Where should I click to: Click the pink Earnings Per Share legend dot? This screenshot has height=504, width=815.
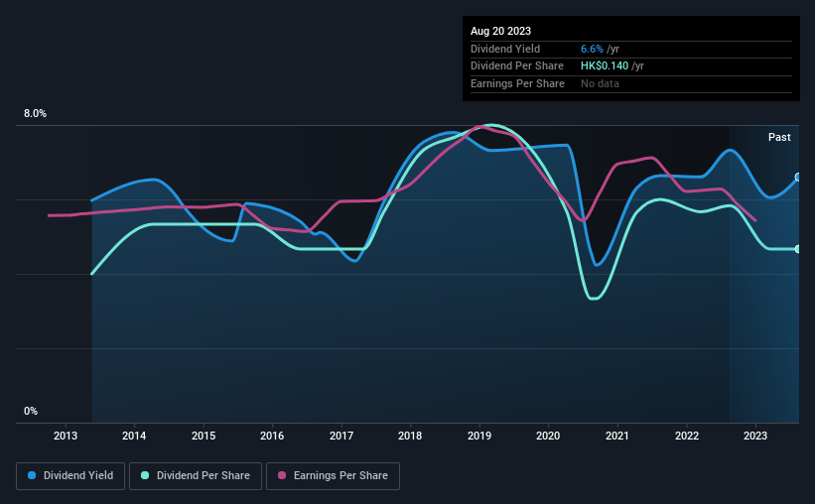pyautogui.click(x=282, y=475)
